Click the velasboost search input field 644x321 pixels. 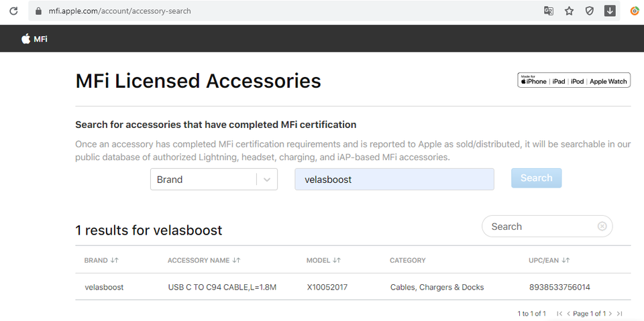point(394,180)
